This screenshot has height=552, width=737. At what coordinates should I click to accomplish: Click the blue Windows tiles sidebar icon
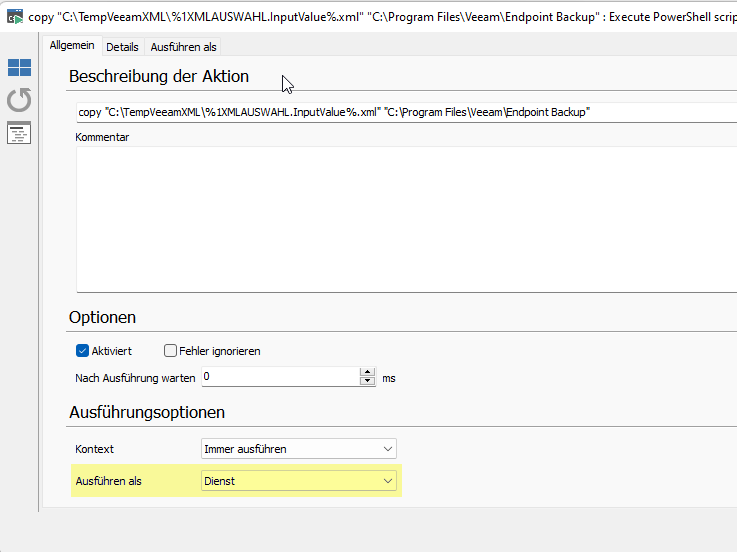19,68
